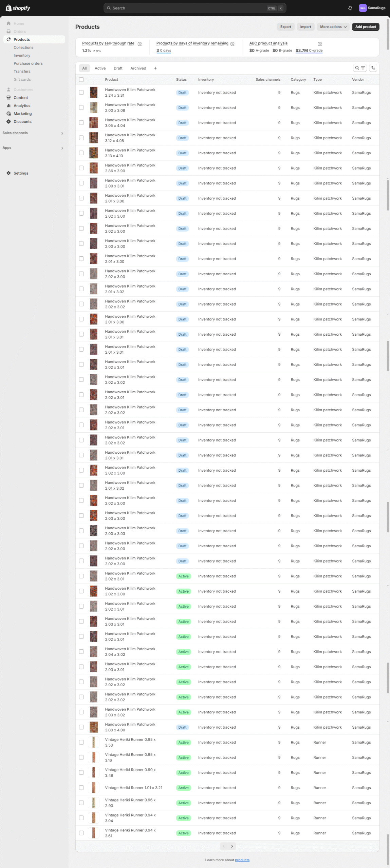Screen dimensions: 390x868
Task: Open Analytics from the sidebar icon
Action: tap(8, 106)
